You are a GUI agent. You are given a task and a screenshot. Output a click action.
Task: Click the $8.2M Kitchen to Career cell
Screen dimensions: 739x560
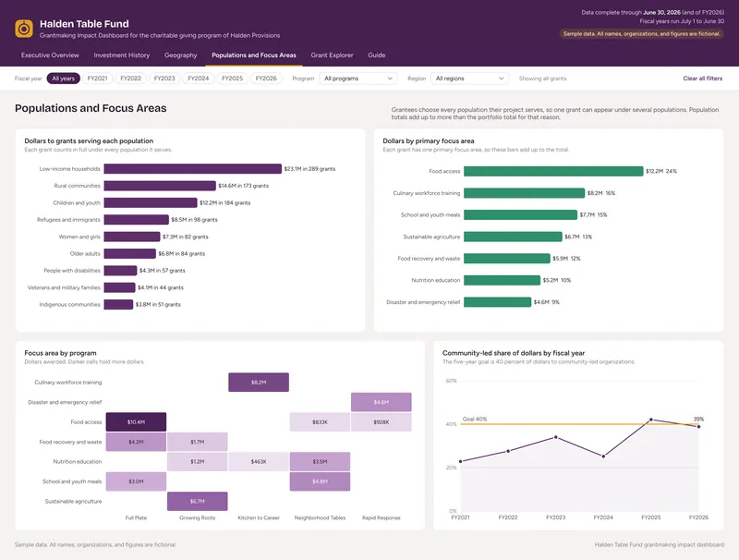pos(259,383)
